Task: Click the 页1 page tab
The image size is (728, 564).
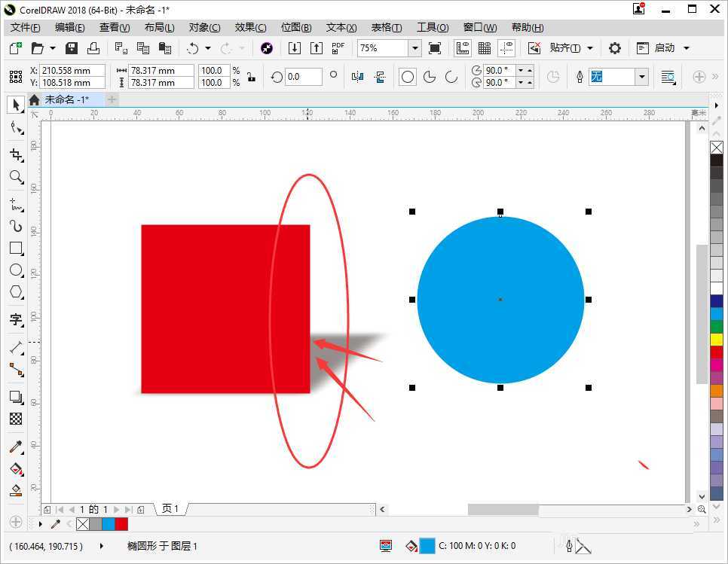Action: pyautogui.click(x=171, y=509)
